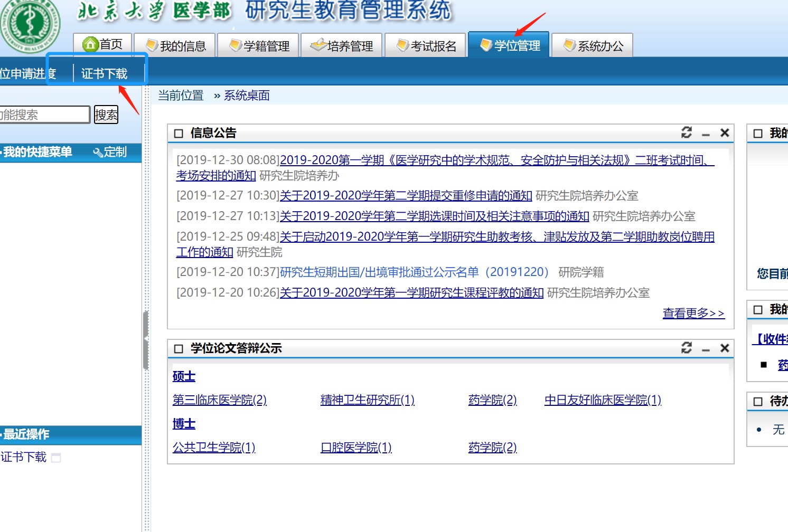Switch to the 学籍管理 tab
The height and width of the screenshot is (532, 788).
[258, 45]
